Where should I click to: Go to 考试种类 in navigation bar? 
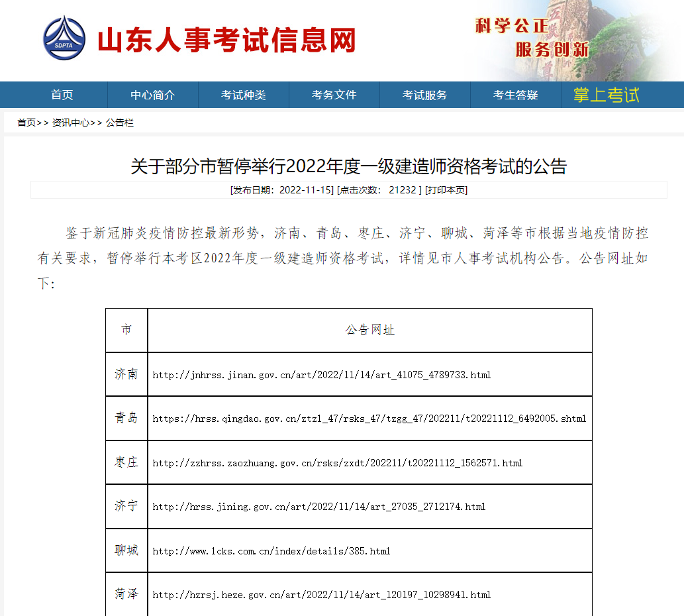[x=243, y=95]
